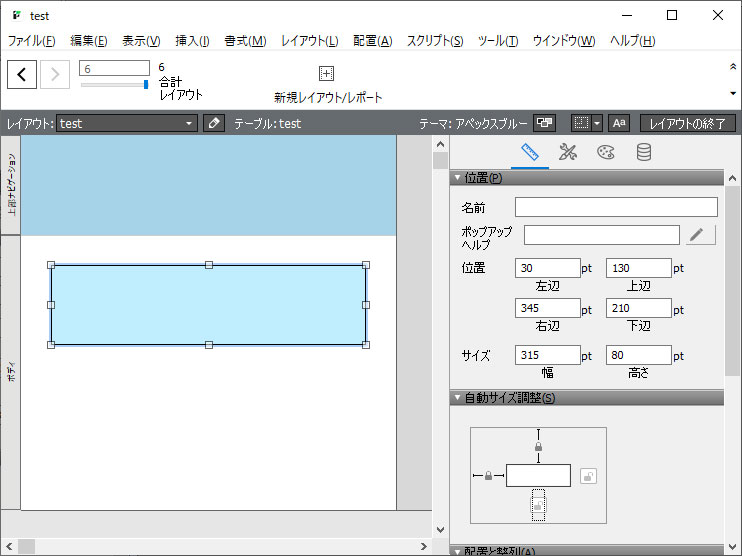Click the 上辺 field showing 130

pyautogui.click(x=638, y=268)
